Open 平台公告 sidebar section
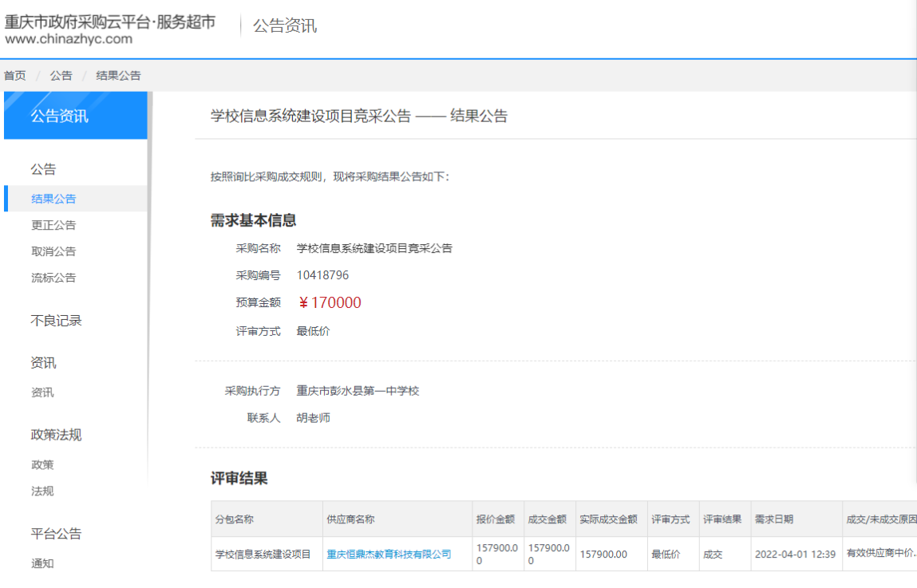 [x=56, y=534]
